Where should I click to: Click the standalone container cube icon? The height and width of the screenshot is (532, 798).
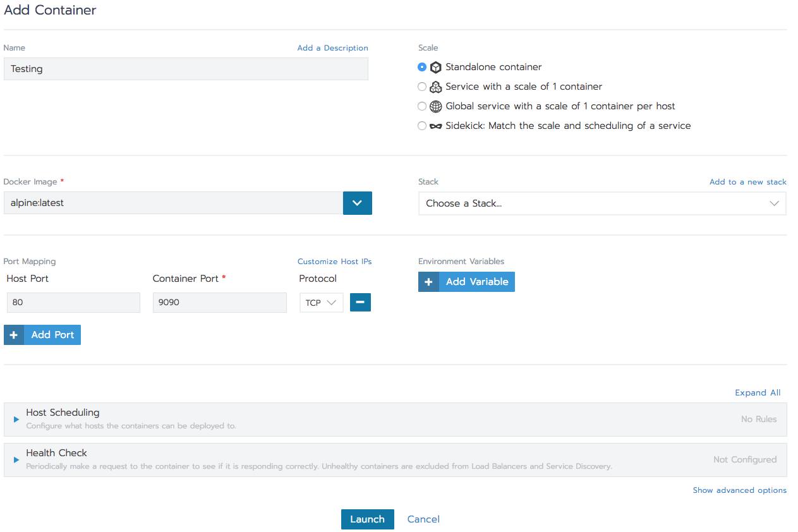pos(435,68)
